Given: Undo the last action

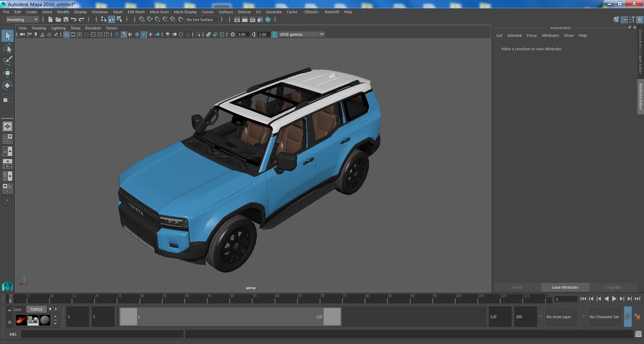Looking at the screenshot, I should tap(74, 19).
